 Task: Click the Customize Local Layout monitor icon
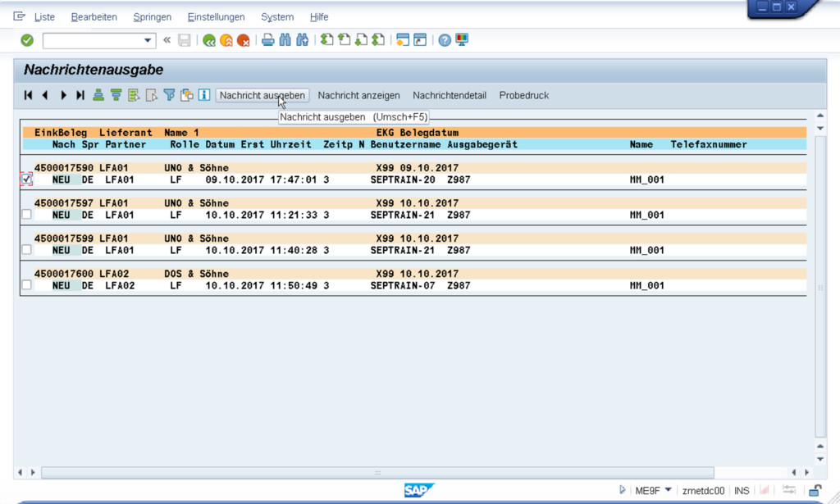[462, 40]
